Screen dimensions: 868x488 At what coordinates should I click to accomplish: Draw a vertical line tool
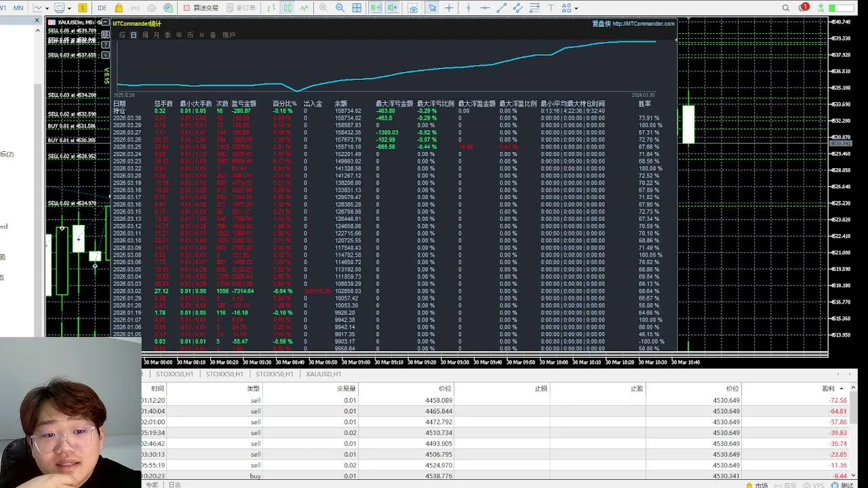coord(468,8)
